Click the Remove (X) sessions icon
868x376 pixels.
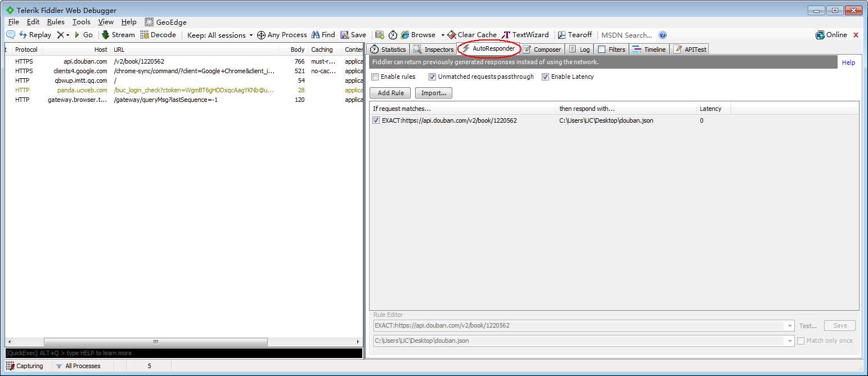click(x=60, y=35)
